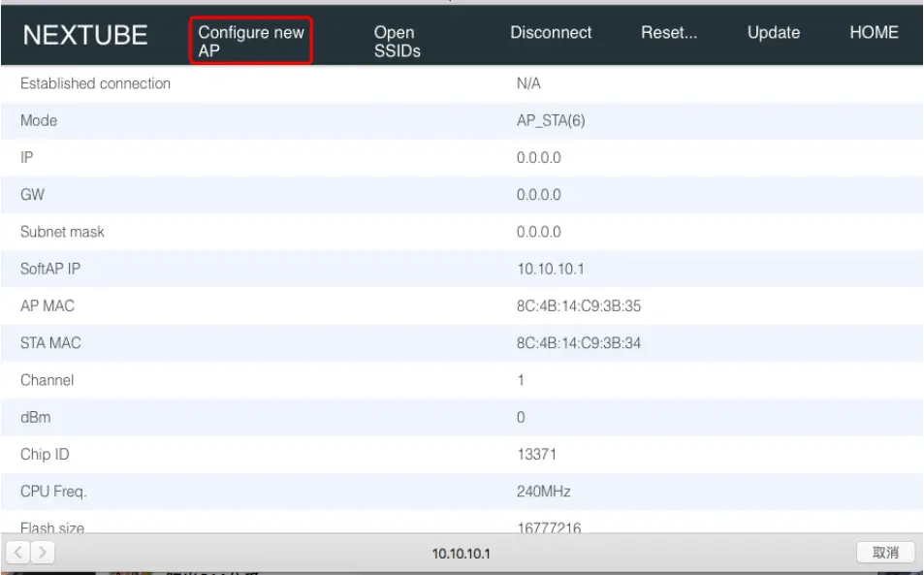Open the Configure new AP menu item
The width and height of the screenshot is (924, 575).
pos(250,41)
